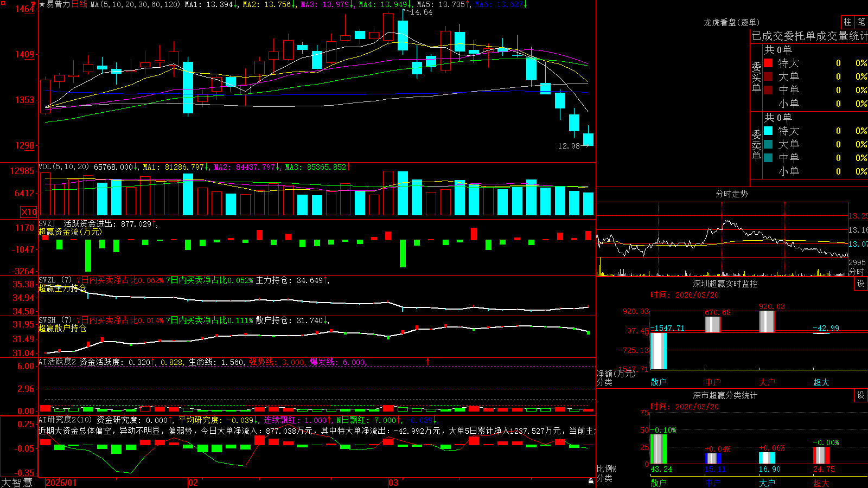Click 大户 category under 深圳超赢实时监控
Screen dimensions: 868x488
[767, 382]
